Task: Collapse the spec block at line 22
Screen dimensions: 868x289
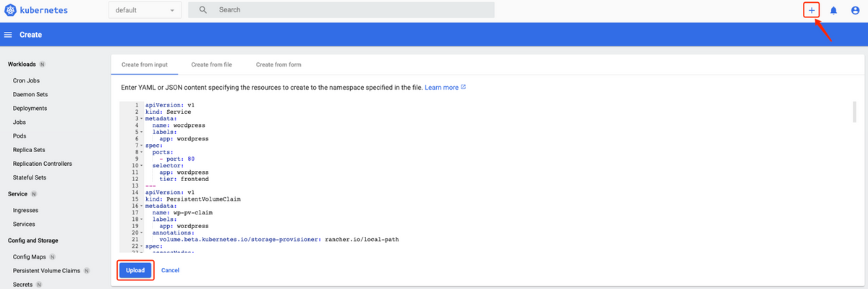Action: point(142,246)
